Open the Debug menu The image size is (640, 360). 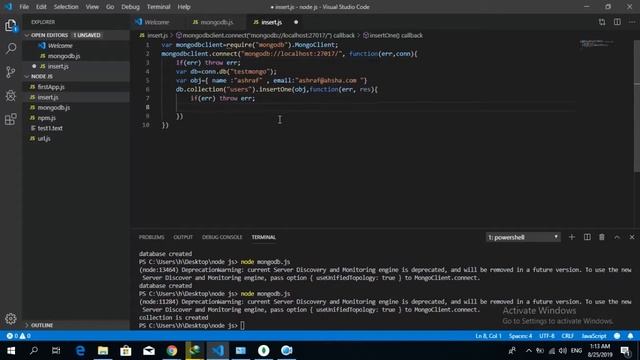pos(130,7)
